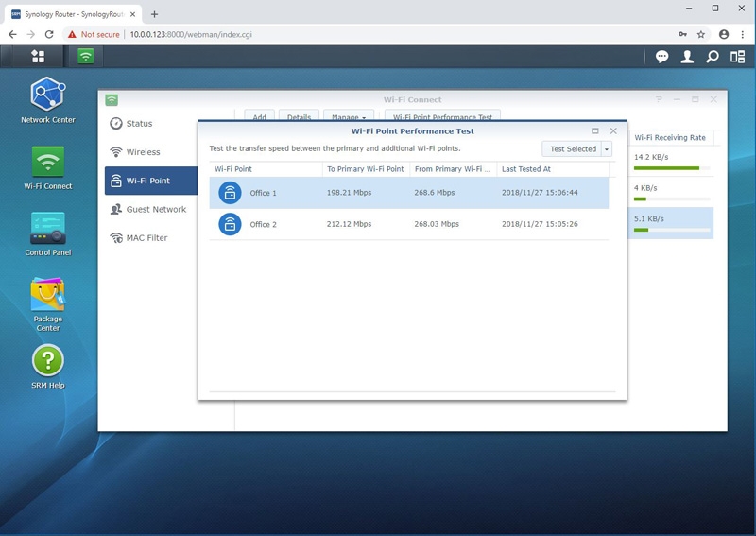This screenshot has height=536, width=756.
Task: Open Control Panel desktop icon
Action: click(47, 231)
